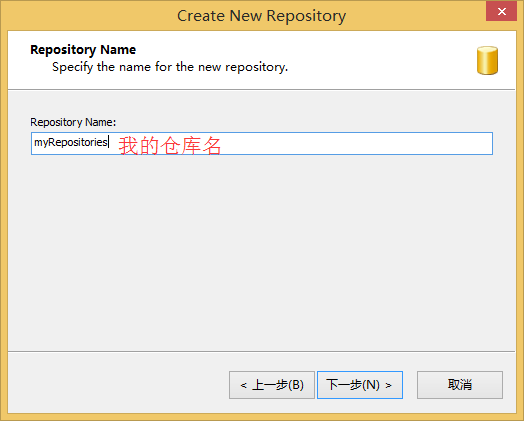This screenshot has width=524, height=421.
Task: Close the Create New Repository dialog
Action: [502, 12]
